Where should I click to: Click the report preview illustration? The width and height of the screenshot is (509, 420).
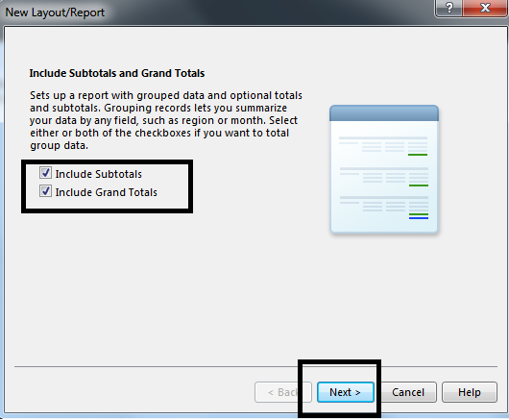point(384,169)
